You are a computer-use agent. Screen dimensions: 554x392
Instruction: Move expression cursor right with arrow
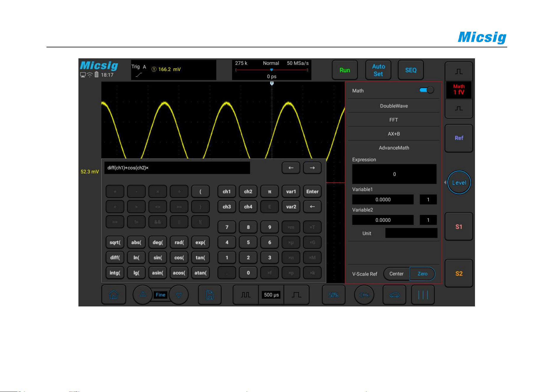tap(312, 168)
